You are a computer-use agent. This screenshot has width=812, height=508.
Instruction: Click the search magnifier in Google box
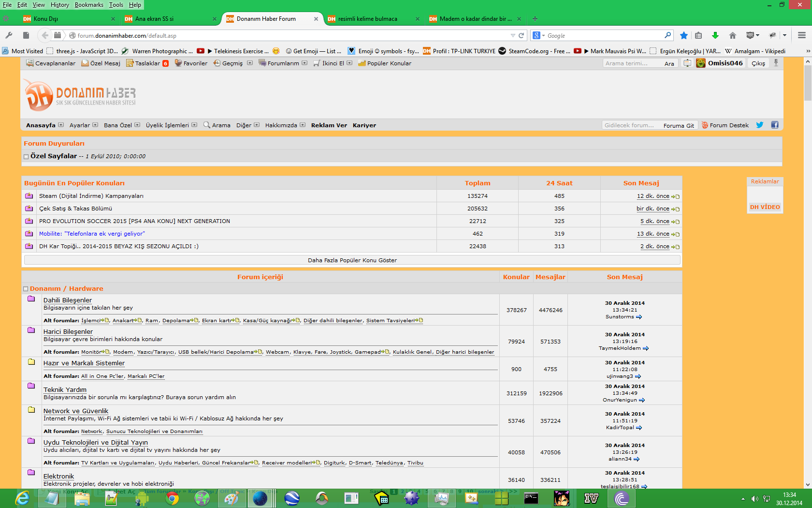coord(667,35)
